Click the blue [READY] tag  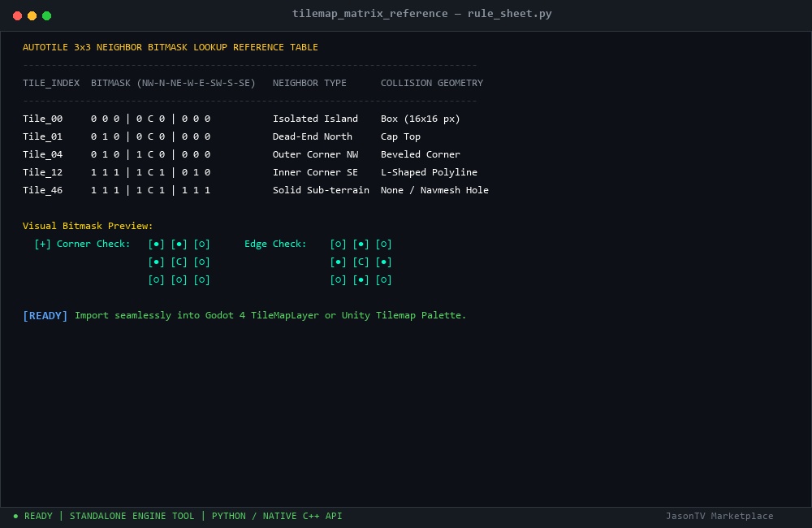point(45,315)
